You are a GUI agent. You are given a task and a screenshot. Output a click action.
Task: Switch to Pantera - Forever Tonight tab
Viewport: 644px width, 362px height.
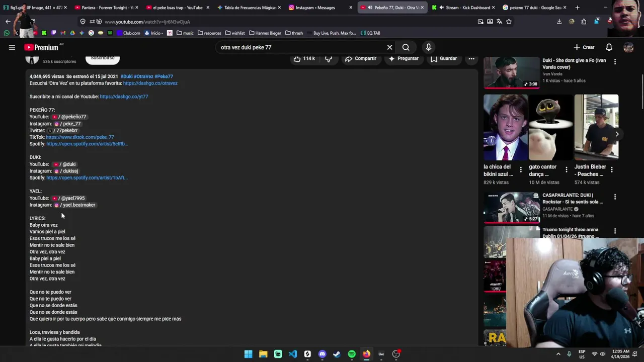(x=106, y=8)
